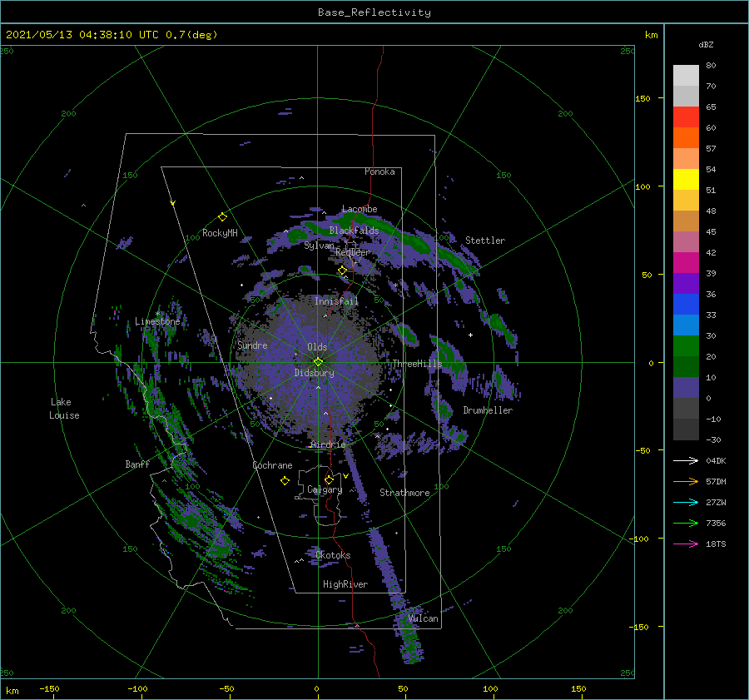
Task: Click the Vulcan city label
Action: tap(423, 618)
